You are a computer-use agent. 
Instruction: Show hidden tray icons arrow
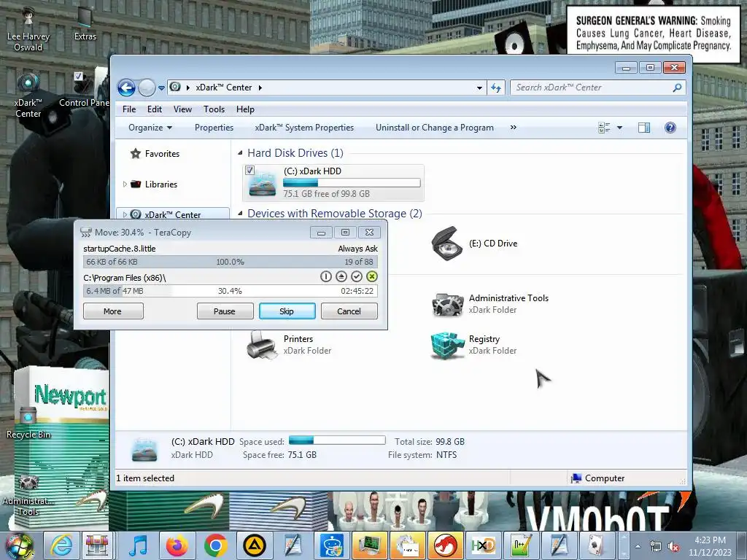click(638, 546)
